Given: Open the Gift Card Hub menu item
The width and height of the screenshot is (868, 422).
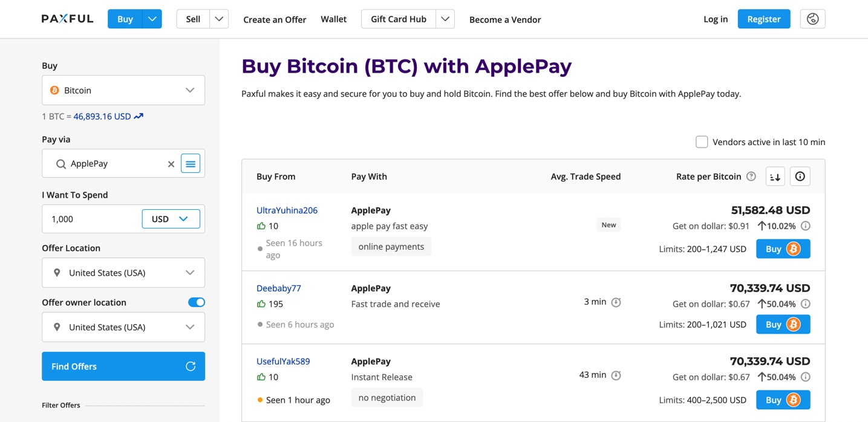Looking at the screenshot, I should (x=399, y=19).
